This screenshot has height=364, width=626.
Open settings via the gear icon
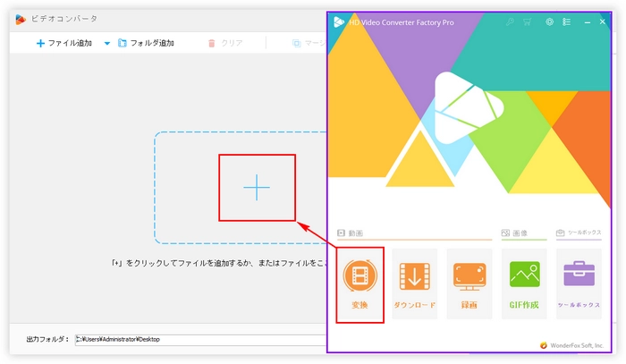(548, 21)
